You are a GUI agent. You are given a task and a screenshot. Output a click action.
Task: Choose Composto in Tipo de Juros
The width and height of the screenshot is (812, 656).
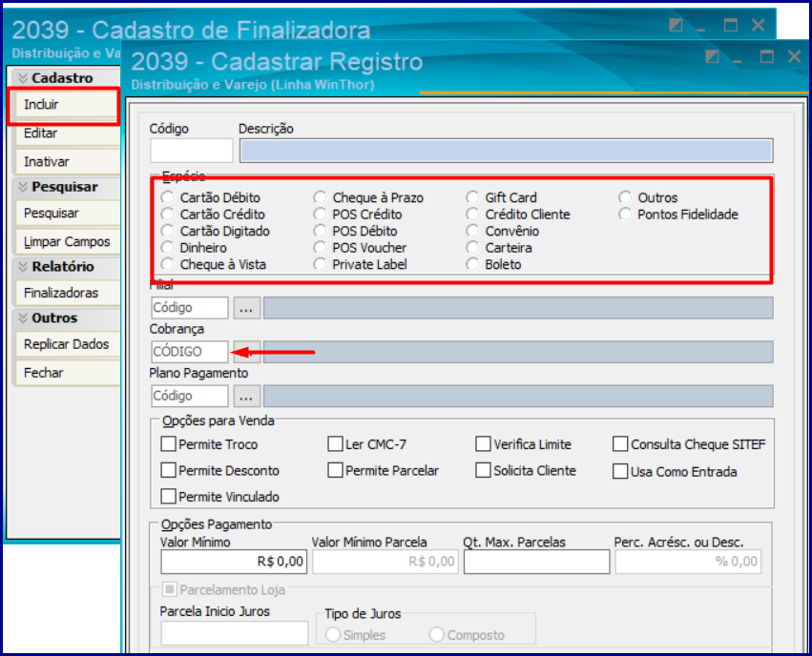point(437,634)
